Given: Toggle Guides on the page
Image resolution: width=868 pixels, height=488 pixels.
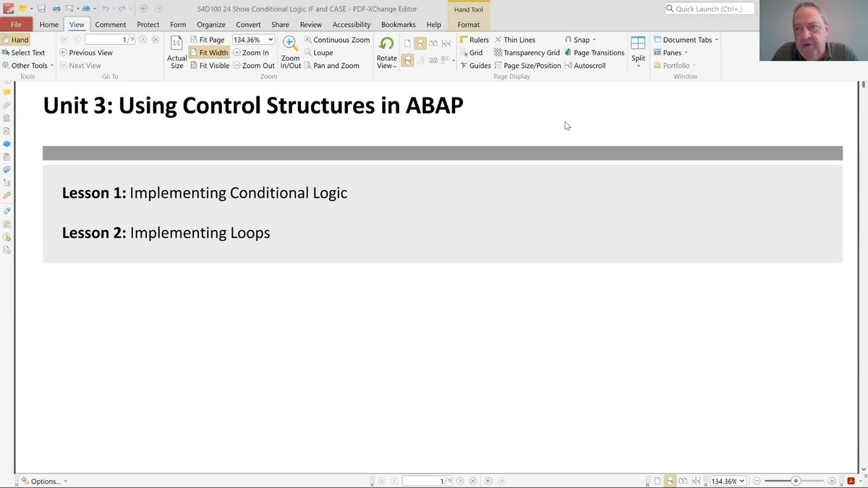Looking at the screenshot, I should click(x=476, y=65).
